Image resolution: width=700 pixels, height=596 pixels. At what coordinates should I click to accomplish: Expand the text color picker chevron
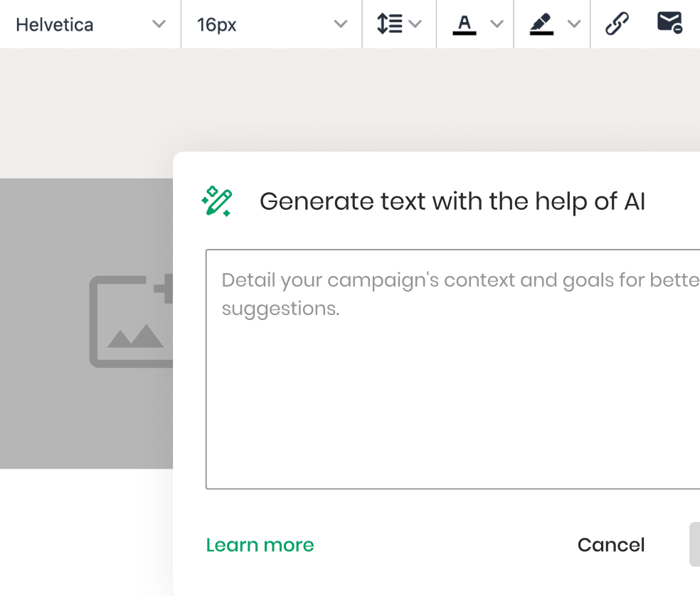click(x=497, y=23)
